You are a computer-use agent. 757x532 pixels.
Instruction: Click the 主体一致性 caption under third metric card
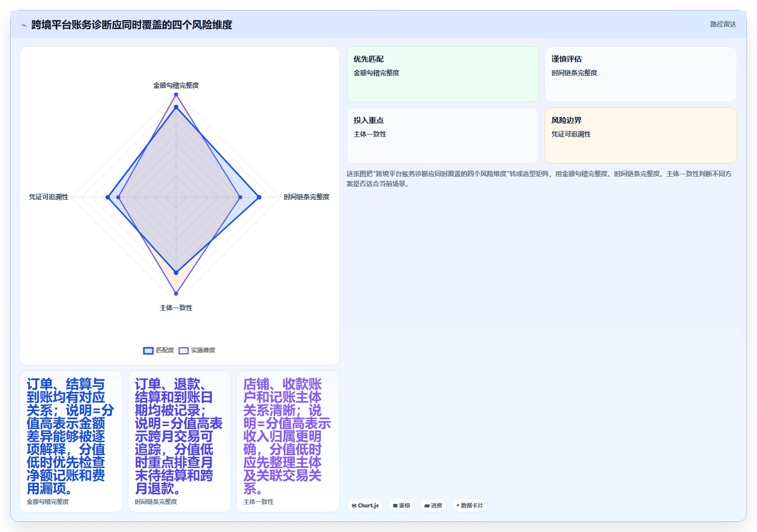coord(258,501)
